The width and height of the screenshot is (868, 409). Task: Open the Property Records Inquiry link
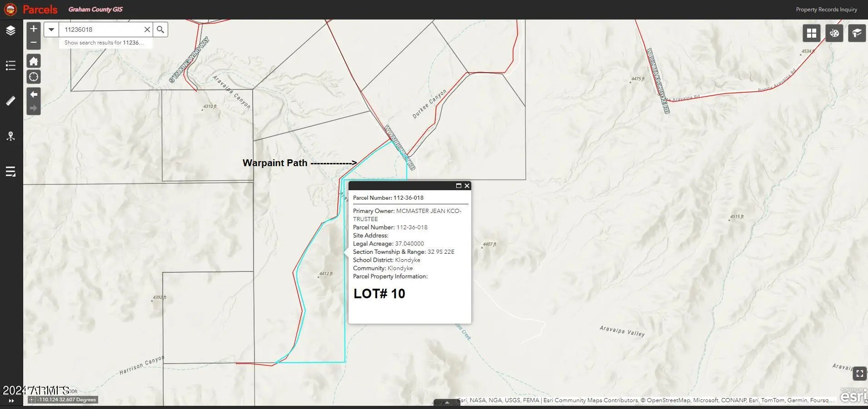point(826,10)
